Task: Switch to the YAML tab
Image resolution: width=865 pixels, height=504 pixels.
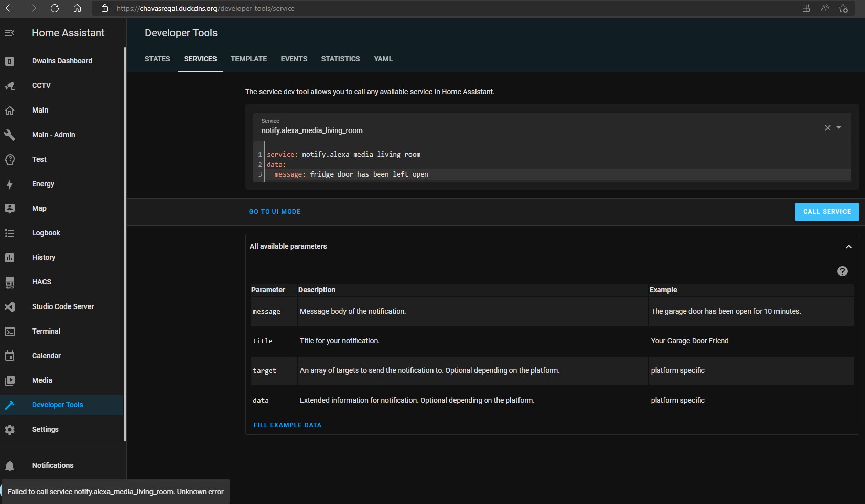Action: click(383, 59)
